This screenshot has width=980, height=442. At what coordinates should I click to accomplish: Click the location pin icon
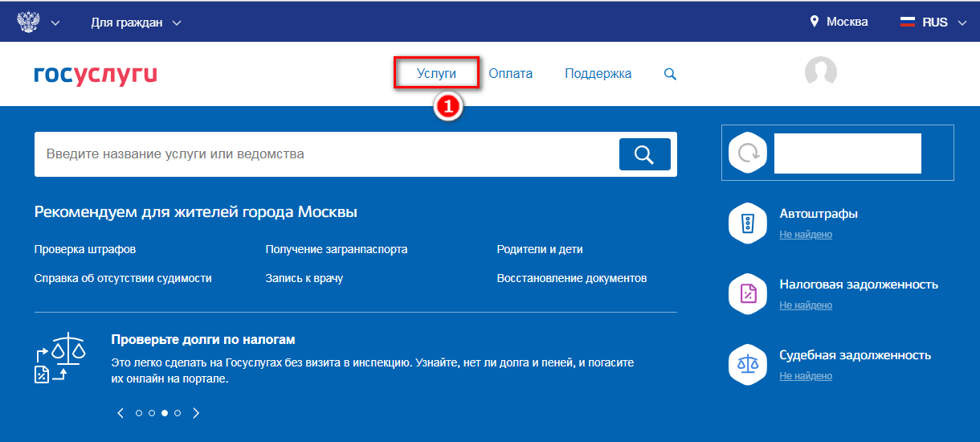(x=815, y=22)
